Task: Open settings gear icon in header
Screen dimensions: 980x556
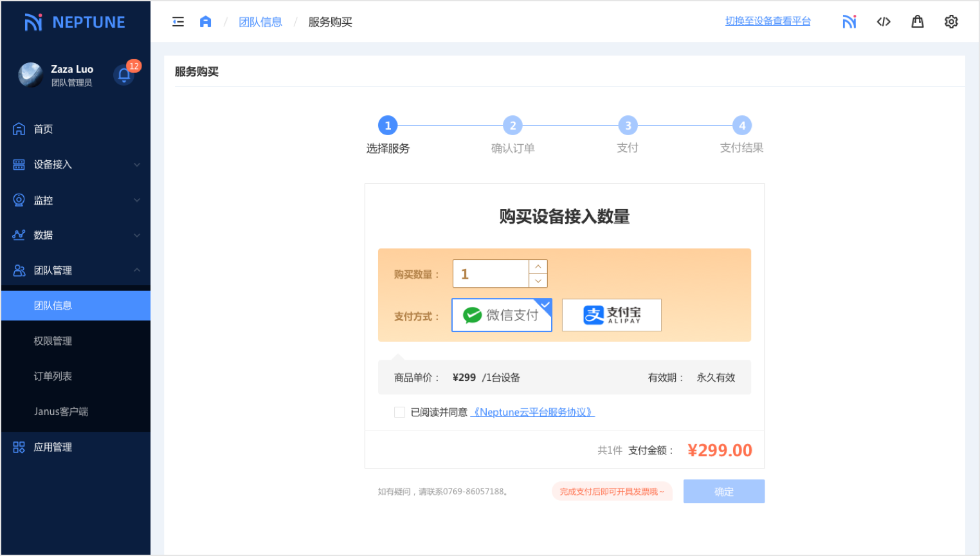Action: pyautogui.click(x=951, y=22)
